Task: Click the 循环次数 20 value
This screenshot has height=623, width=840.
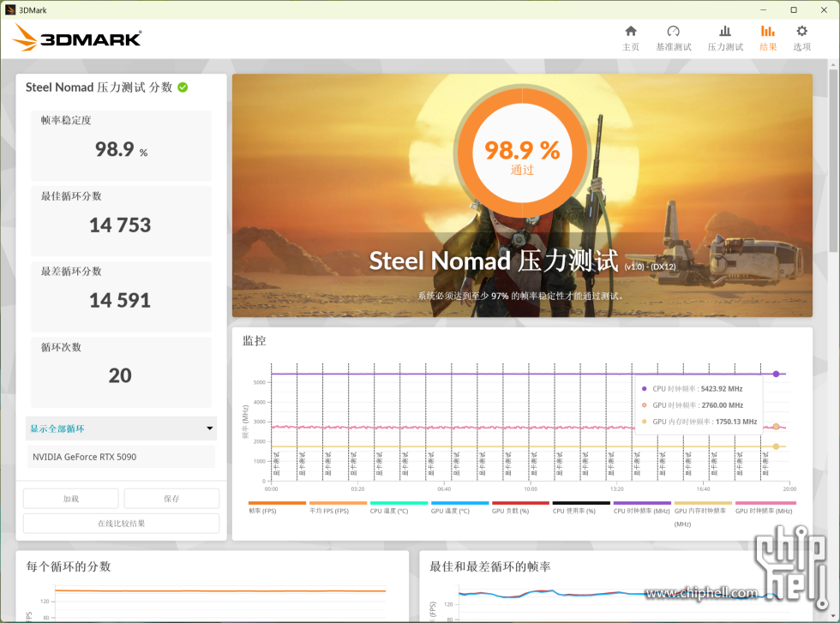Action: pyautogui.click(x=120, y=375)
